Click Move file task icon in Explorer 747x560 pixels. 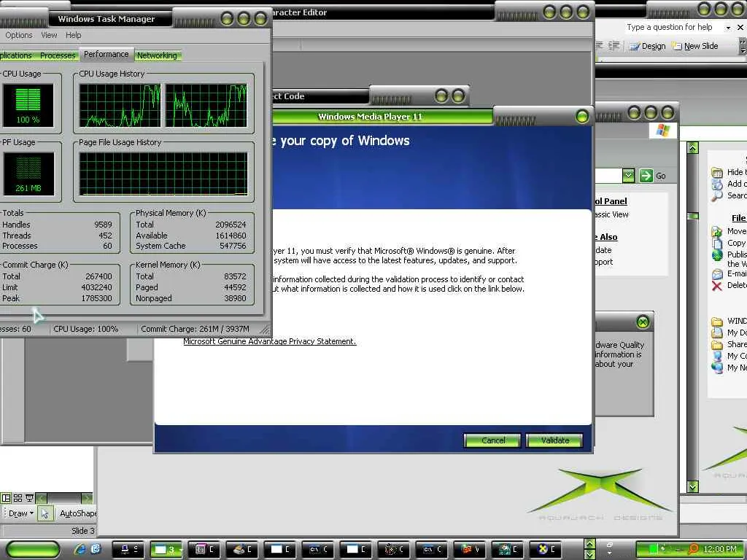tap(717, 231)
